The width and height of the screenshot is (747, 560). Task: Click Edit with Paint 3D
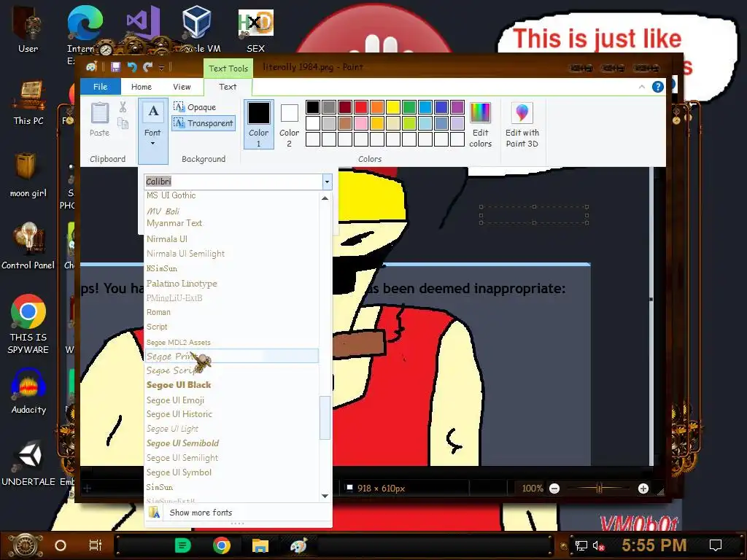522,124
